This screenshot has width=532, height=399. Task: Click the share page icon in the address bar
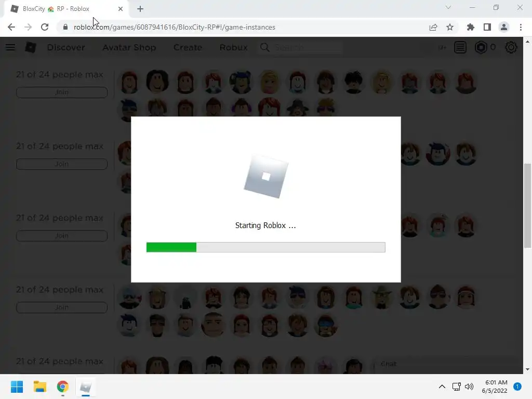(433, 27)
